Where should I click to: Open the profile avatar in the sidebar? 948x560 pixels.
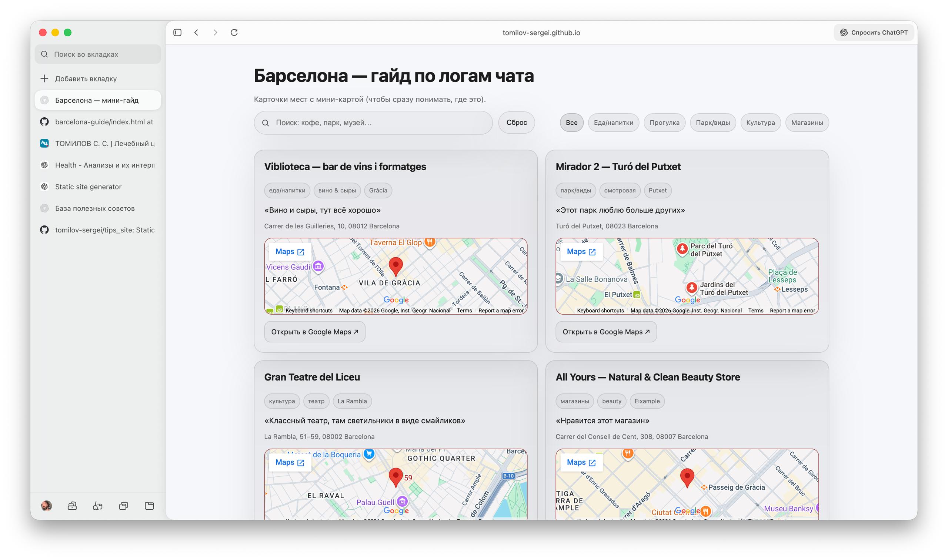(x=46, y=506)
